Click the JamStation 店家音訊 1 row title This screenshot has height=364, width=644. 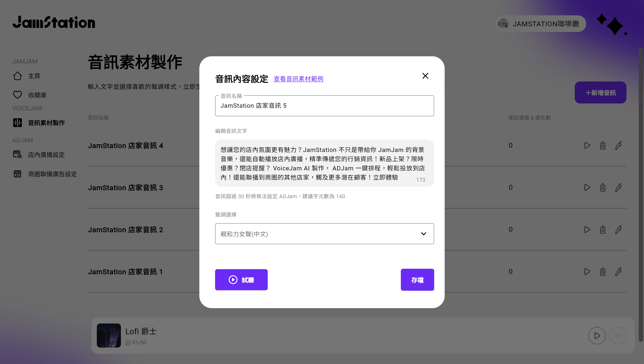point(125,272)
